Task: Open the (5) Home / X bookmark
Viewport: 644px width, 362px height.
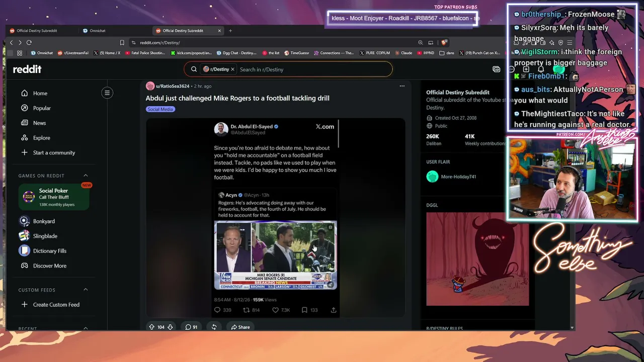Action: (x=107, y=53)
